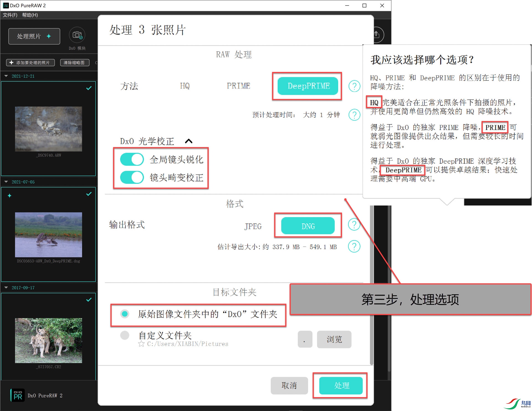Image resolution: width=532 pixels, height=411 pixels.
Task: Click help icon beside DNG output format
Action: 354,224
